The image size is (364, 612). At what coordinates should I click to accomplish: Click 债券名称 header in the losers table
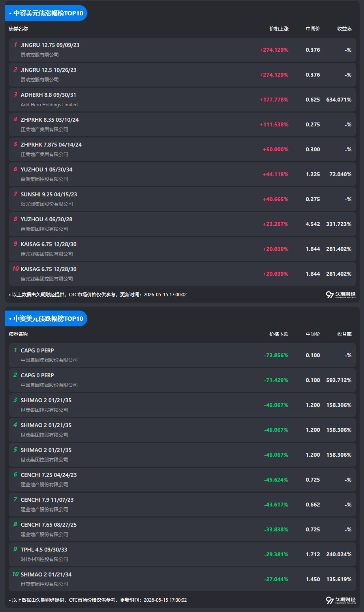point(19,334)
